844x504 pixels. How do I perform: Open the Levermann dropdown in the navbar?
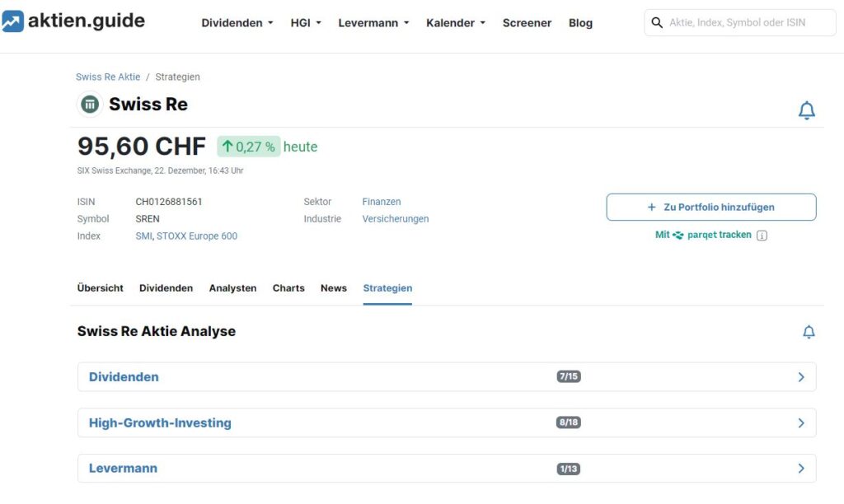(373, 23)
